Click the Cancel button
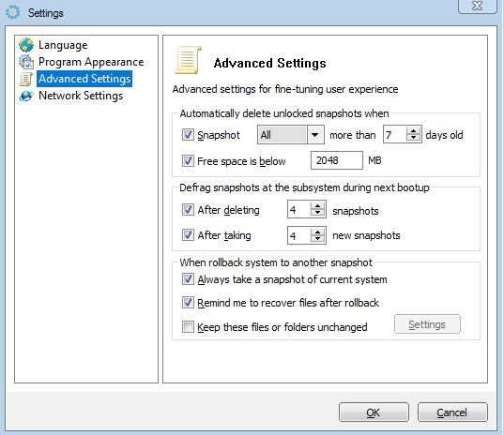The image size is (504, 435). pyautogui.click(x=452, y=412)
